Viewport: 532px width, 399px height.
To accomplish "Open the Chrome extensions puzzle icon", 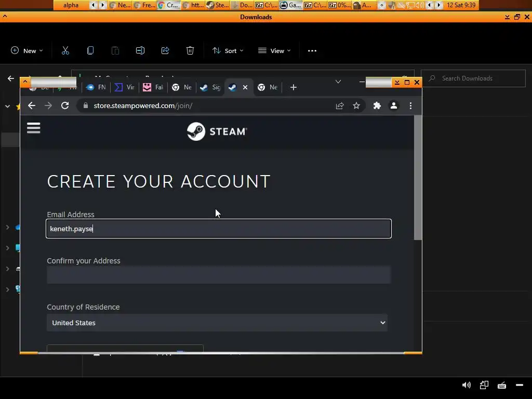I will 377,106.
